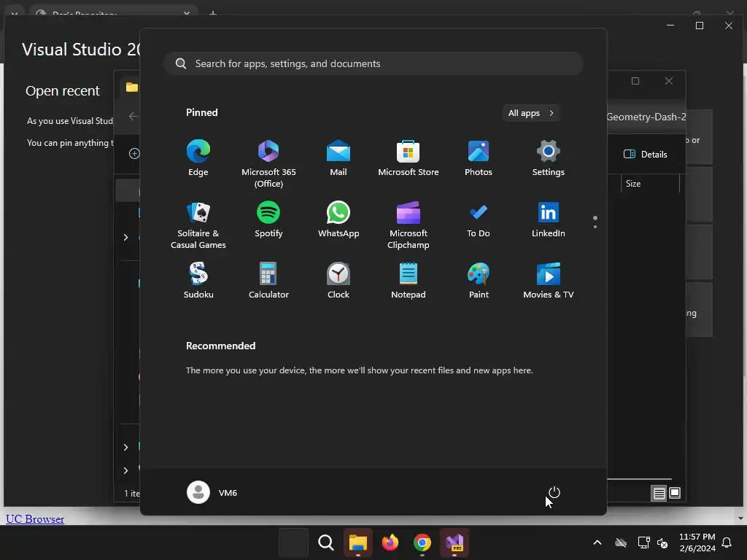Launch Microsoft 365 (Office)
Image resolution: width=747 pixels, height=560 pixels.
pyautogui.click(x=268, y=164)
